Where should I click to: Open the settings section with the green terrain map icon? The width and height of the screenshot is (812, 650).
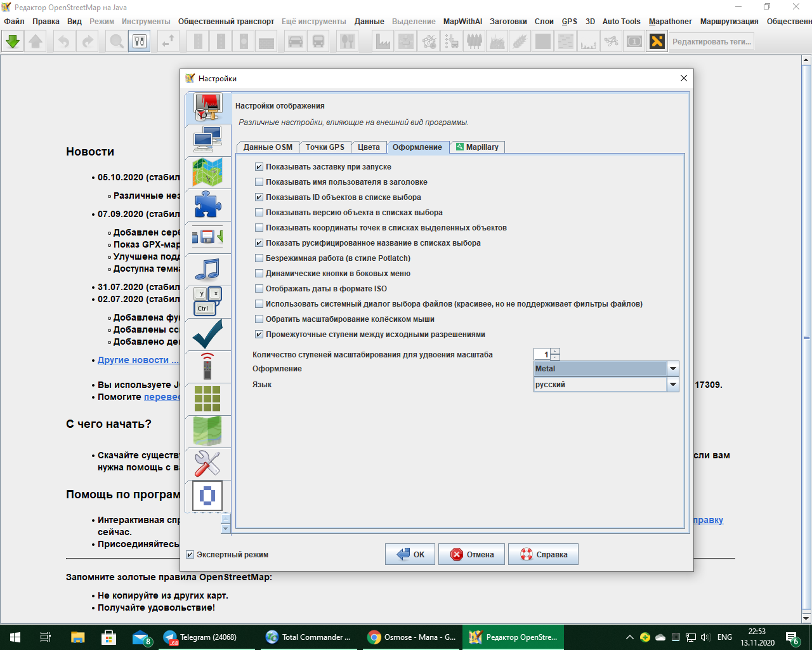click(207, 431)
